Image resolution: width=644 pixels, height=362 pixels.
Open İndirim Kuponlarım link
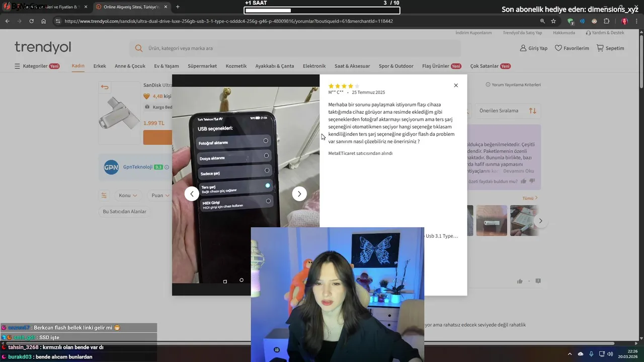click(x=473, y=33)
